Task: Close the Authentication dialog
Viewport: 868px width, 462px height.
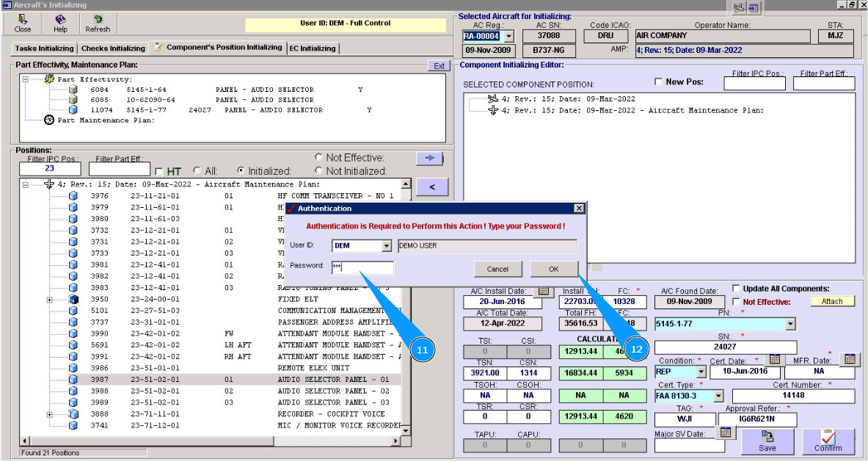Action: [578, 209]
